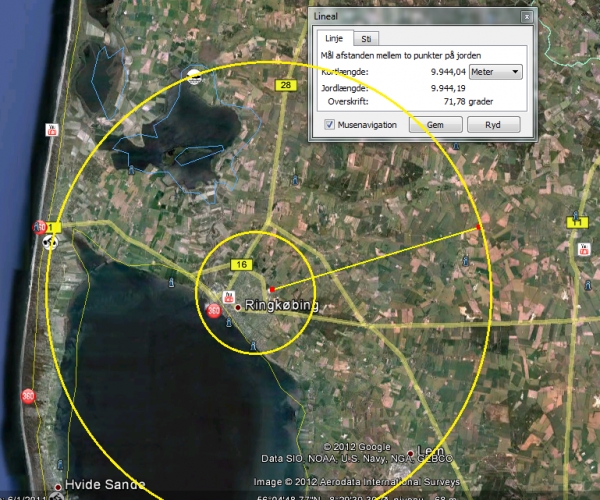The height and width of the screenshot is (500, 600).
Task: Click the Lem town placemark dot
Action: click(x=410, y=453)
